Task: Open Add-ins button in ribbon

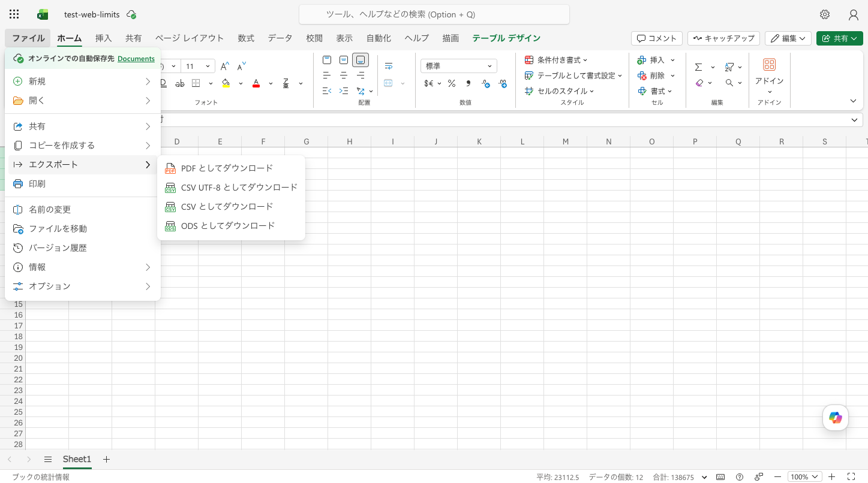Action: (770, 75)
